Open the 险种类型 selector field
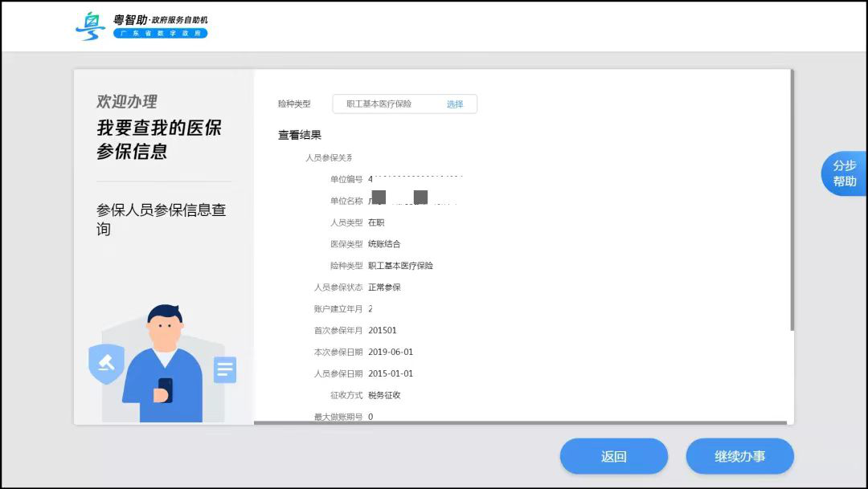The height and width of the screenshot is (489, 868). 404,104
